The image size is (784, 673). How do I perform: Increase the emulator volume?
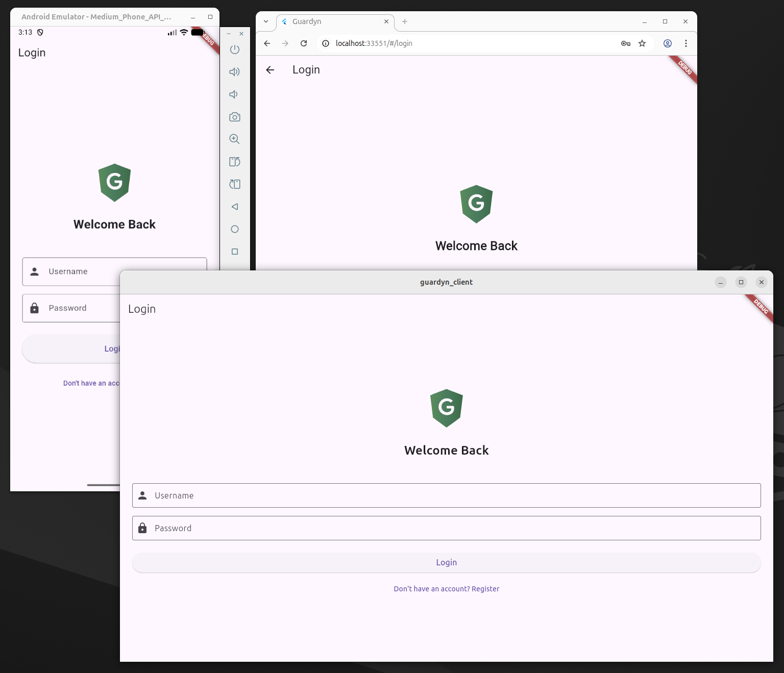click(x=234, y=71)
